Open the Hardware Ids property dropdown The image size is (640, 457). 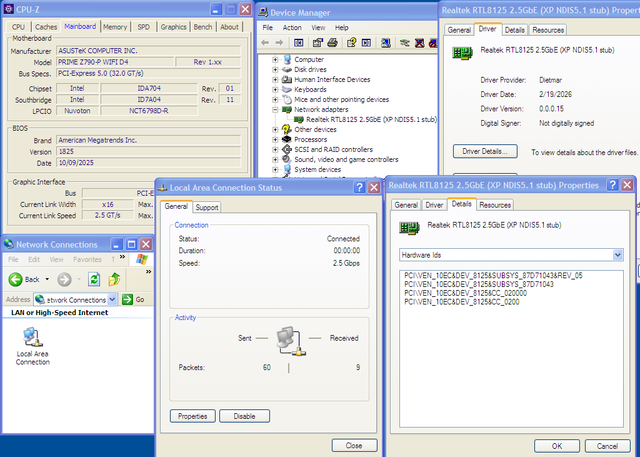[x=618, y=255]
